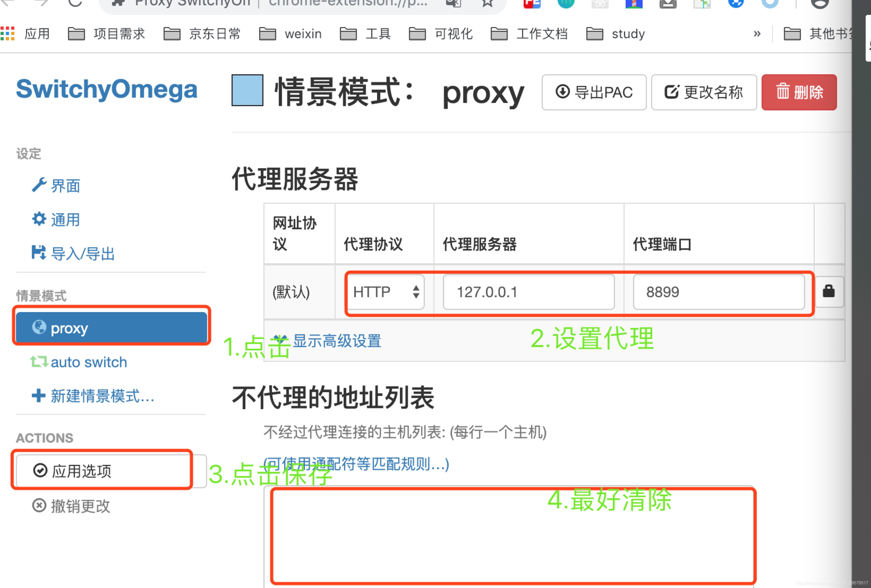Click the SwitchyOmega logo title
871x588 pixels.
pos(106,89)
